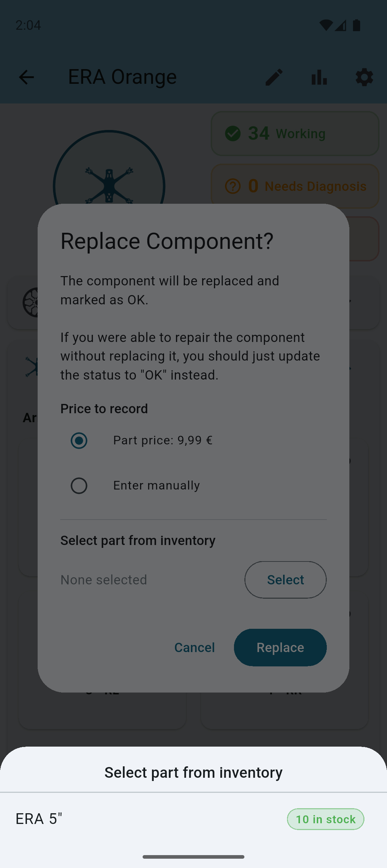The height and width of the screenshot is (868, 387).
Task: Select the ERA 5" inventory item
Action: [x=39, y=819]
